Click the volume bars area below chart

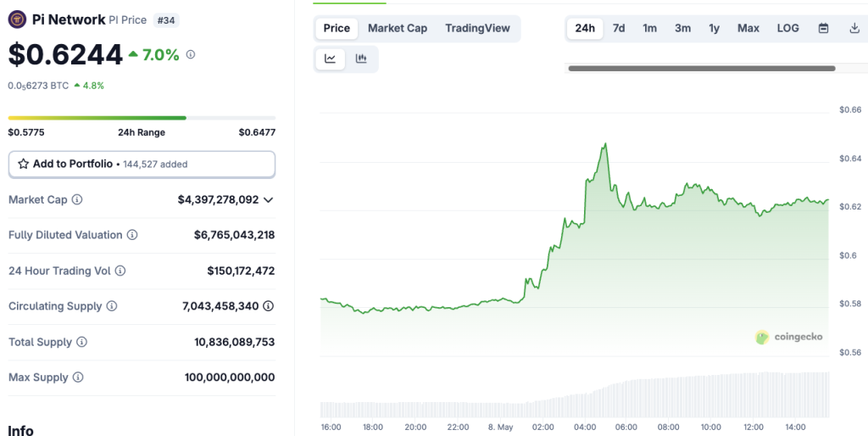click(x=575, y=394)
